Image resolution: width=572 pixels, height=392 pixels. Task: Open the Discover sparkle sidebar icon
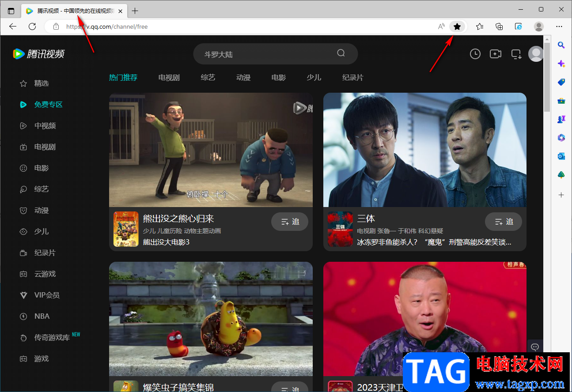(x=561, y=64)
